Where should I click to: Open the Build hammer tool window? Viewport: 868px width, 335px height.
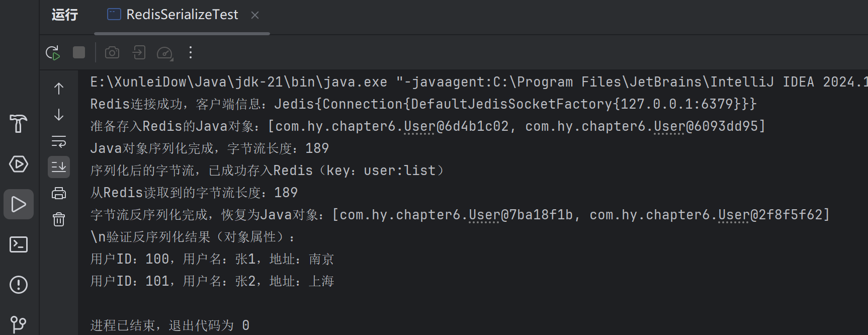coord(19,124)
